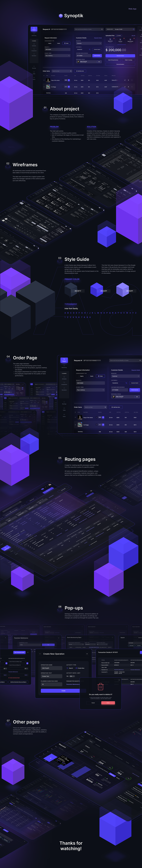Screen dimensions: 142x868
Task: Open Order Date field in top hero mockup
Action: [x=120, y=29]
